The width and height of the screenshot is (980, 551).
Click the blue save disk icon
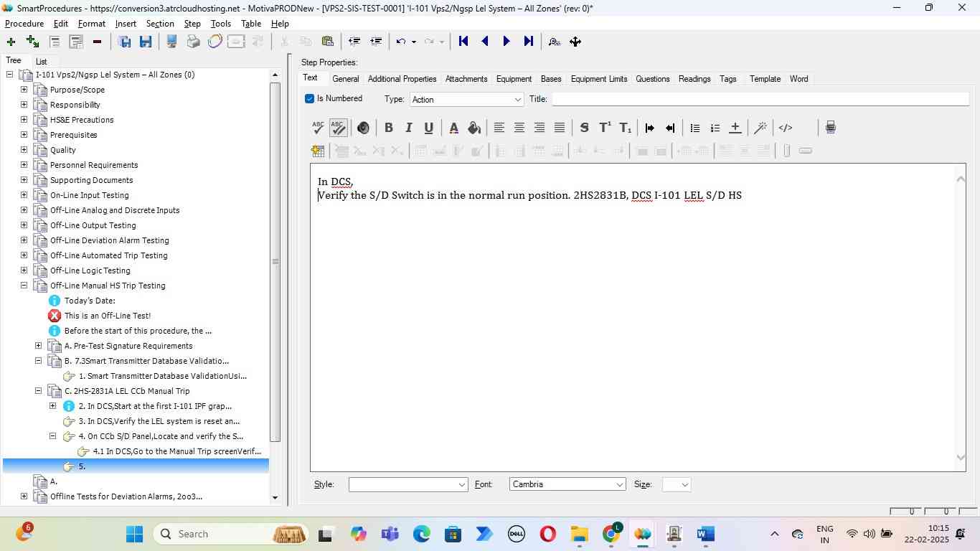[x=146, y=42]
